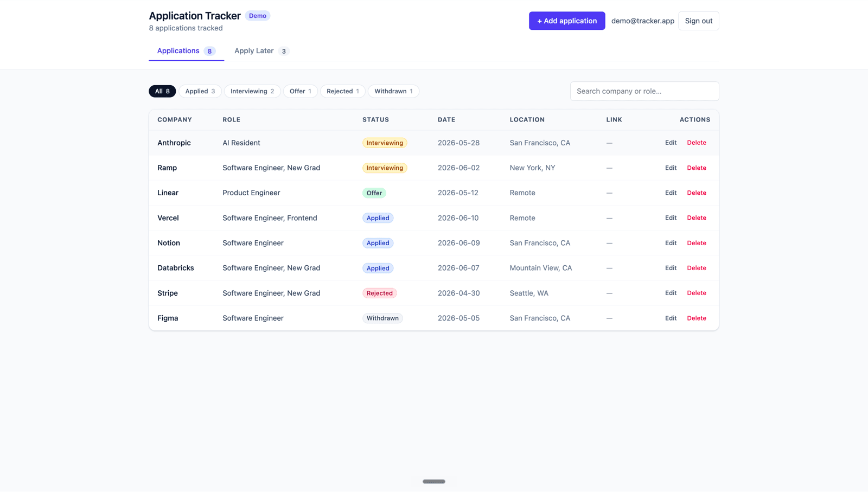The image size is (868, 492).
Task: Delete the Stripe application
Action: pos(697,293)
